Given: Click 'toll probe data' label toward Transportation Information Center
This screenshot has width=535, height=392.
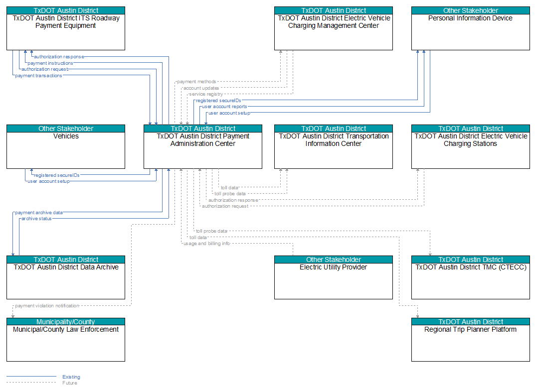Looking at the screenshot, I should coord(230,194).
